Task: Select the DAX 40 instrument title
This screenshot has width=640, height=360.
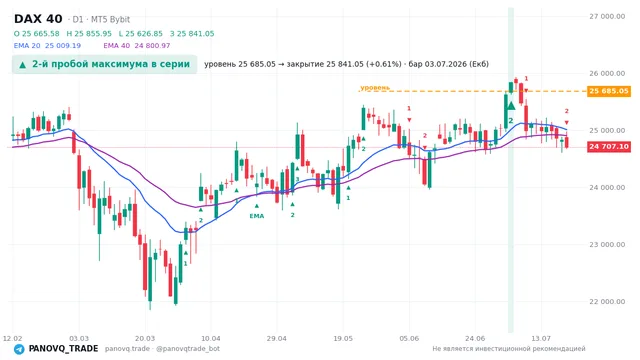Action: pos(38,19)
